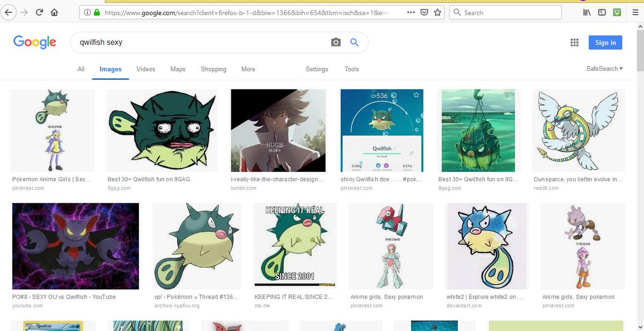Open the Maps tab

(178, 69)
